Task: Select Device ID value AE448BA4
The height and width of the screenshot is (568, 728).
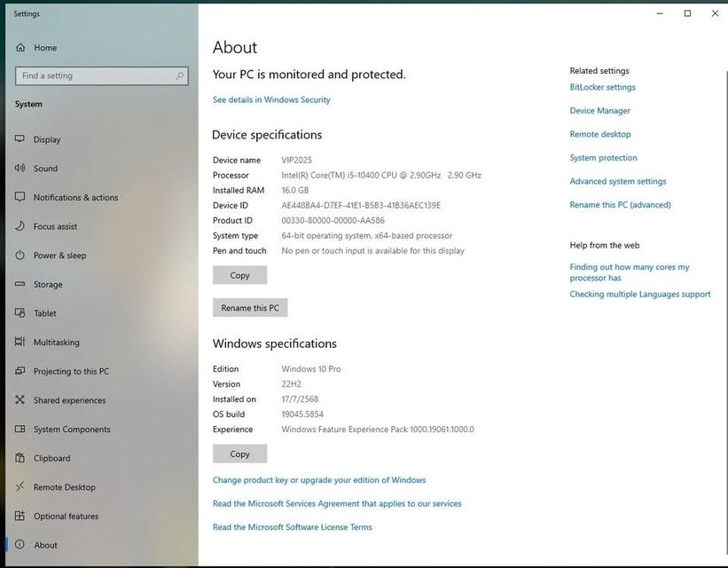Action: coord(361,205)
